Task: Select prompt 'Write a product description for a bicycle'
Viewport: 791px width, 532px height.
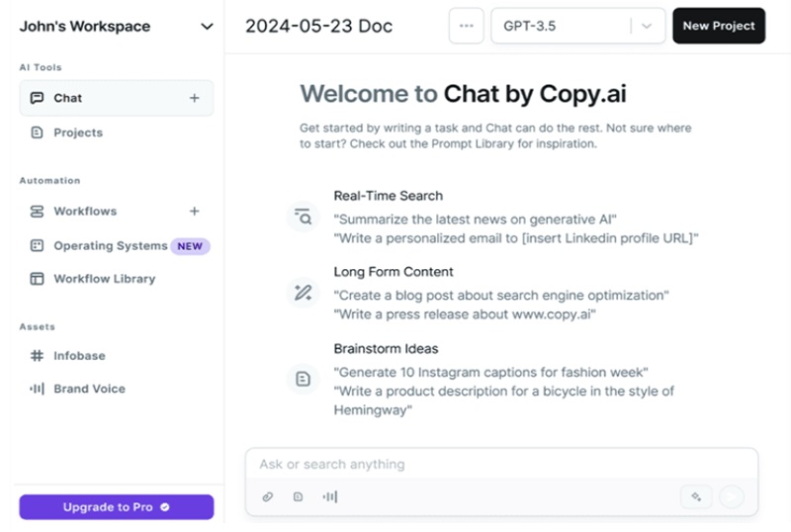Action: pyautogui.click(x=504, y=400)
